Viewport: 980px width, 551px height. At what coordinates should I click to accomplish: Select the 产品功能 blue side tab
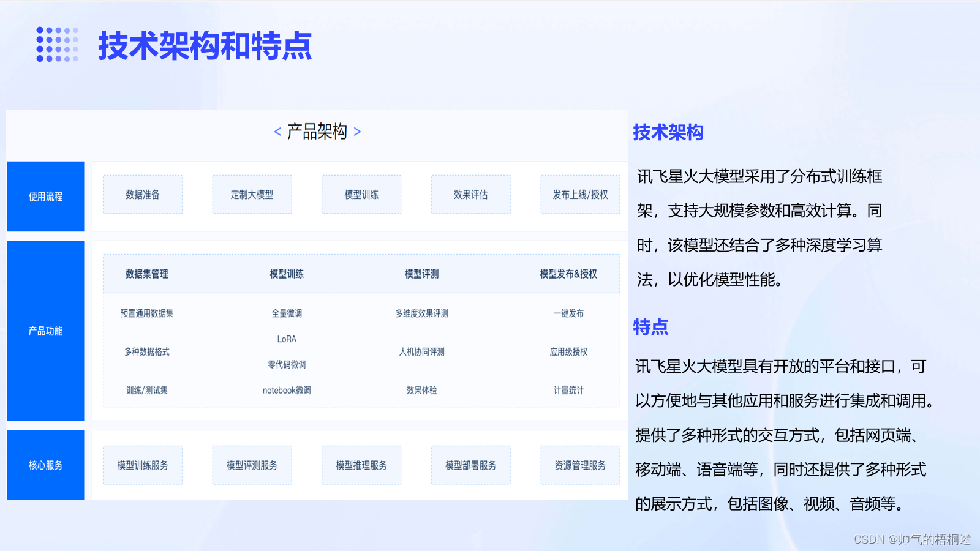pyautogui.click(x=45, y=331)
